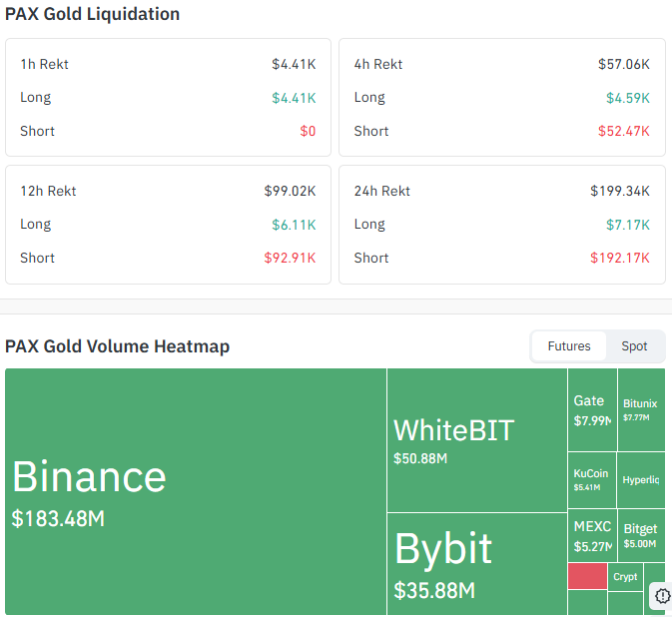Switch the heatmap to the Spot tab
Screen dimensions: 672x617
(634, 346)
